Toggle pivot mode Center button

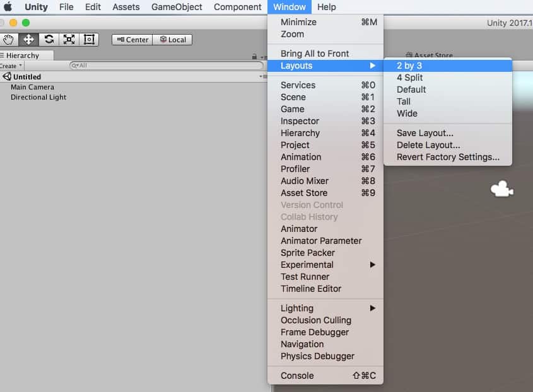(132, 40)
